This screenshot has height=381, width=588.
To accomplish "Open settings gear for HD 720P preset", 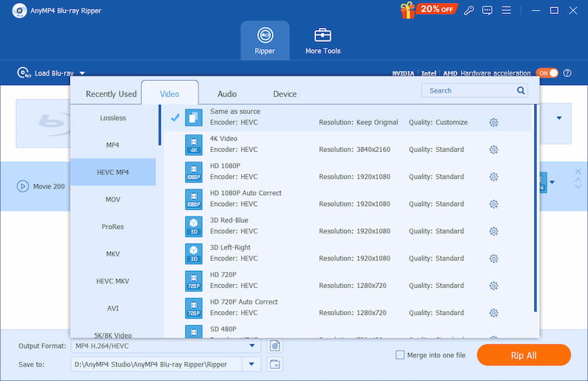I will point(493,286).
